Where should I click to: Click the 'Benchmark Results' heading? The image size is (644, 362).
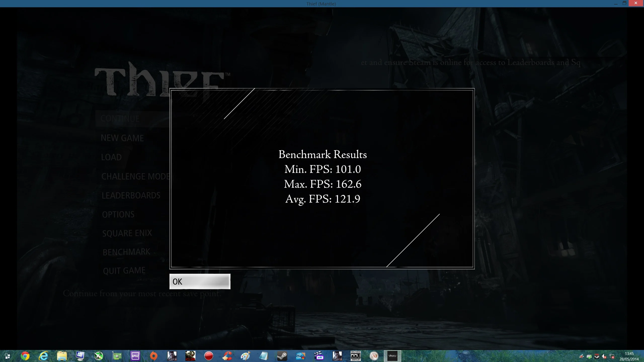[x=323, y=154]
